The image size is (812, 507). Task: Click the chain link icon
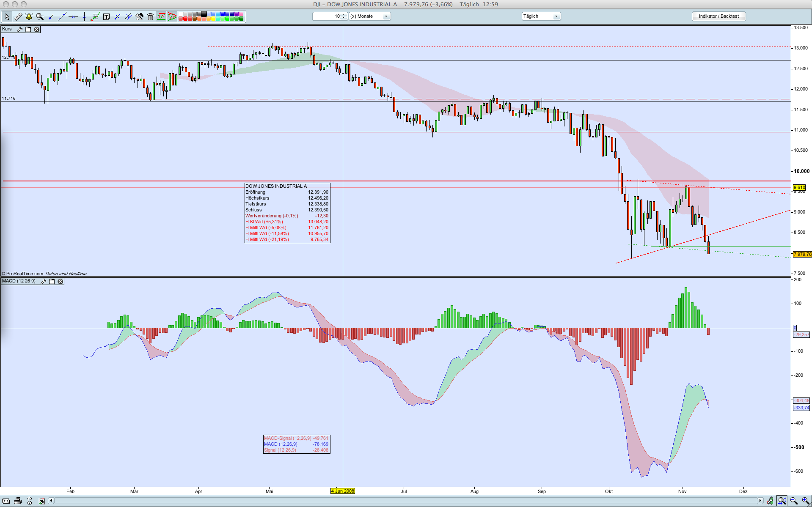[30, 501]
